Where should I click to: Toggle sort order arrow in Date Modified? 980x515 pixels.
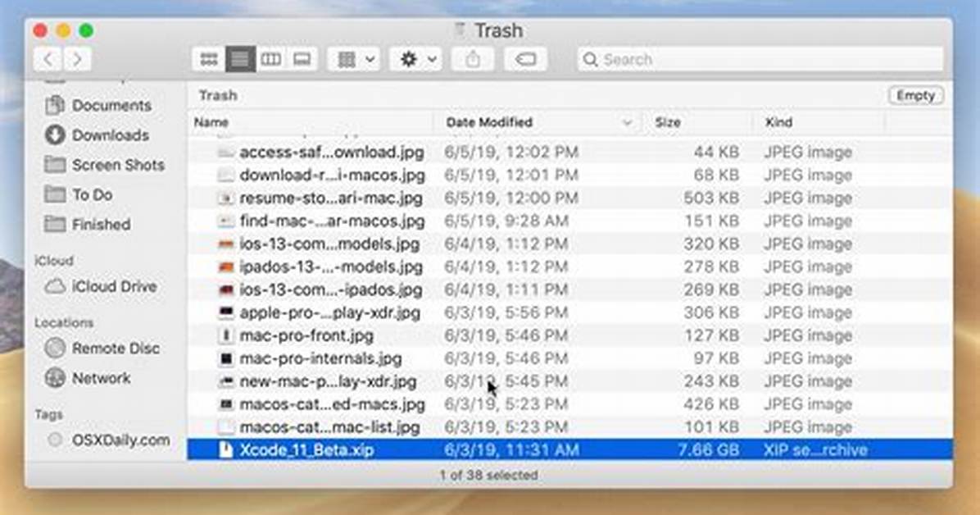[628, 123]
